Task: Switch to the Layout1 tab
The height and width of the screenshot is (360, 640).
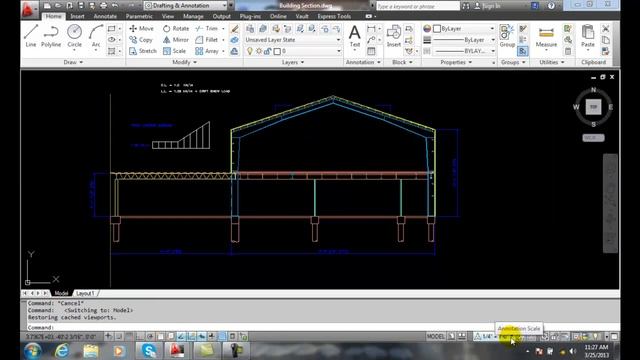Action: point(85,293)
